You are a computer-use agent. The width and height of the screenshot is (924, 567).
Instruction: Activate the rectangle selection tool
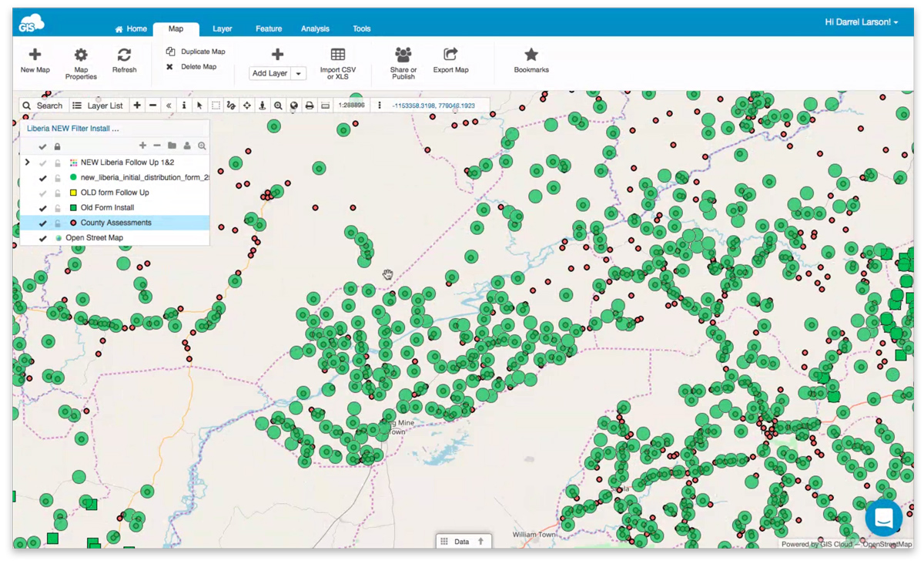[x=216, y=106]
